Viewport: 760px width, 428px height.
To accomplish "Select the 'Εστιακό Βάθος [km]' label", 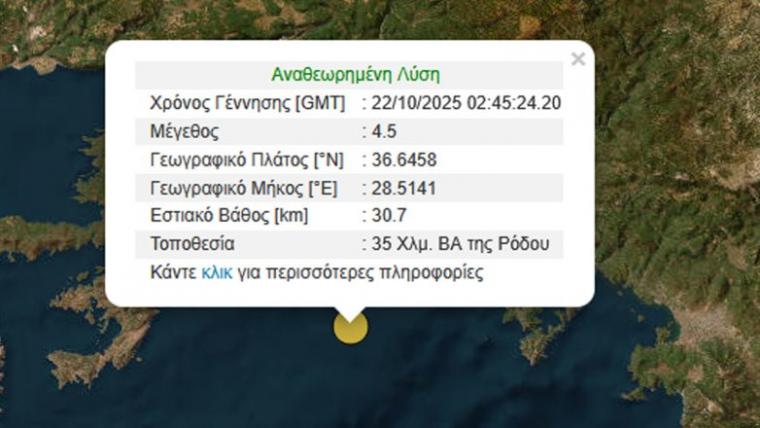I will click(x=229, y=216).
